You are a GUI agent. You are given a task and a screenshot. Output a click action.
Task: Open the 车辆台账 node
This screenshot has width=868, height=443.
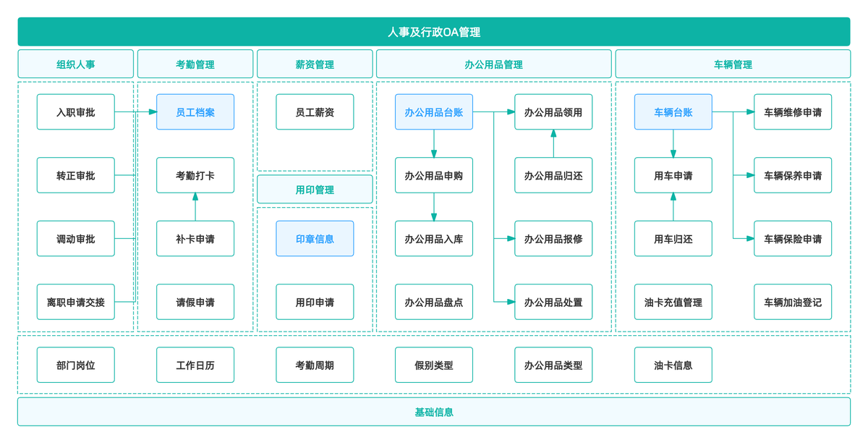(673, 111)
